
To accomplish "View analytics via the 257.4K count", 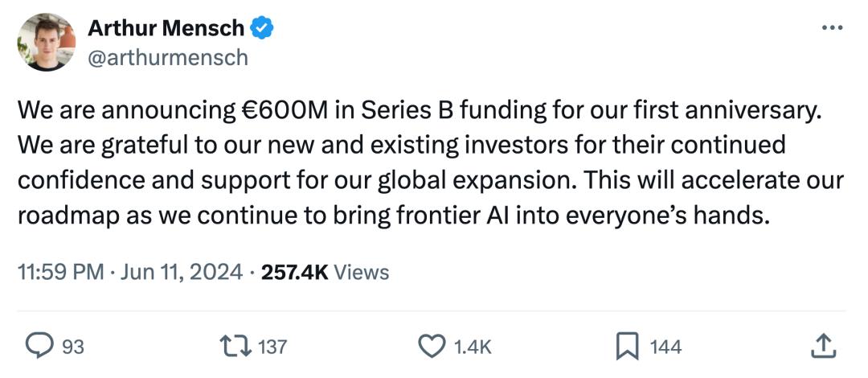I will [294, 272].
